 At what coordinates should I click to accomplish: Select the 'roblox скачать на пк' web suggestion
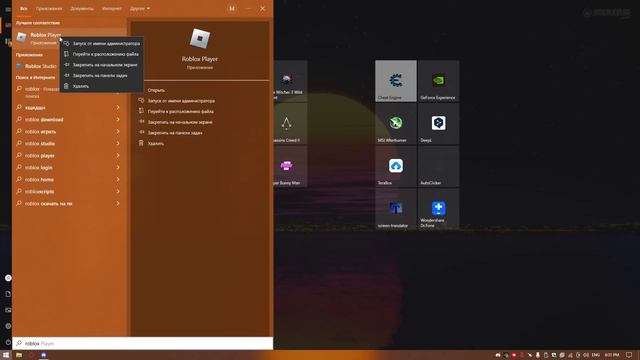click(x=49, y=203)
